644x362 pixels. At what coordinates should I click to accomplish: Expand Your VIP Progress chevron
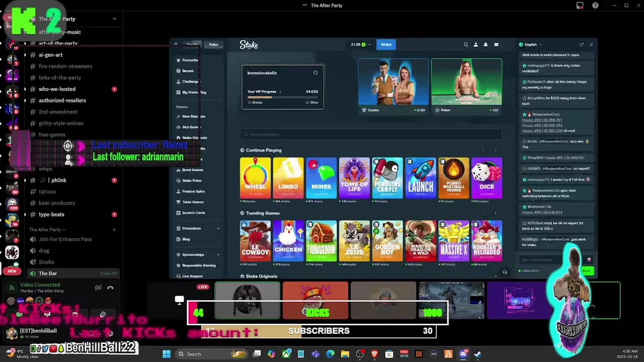tap(280, 92)
